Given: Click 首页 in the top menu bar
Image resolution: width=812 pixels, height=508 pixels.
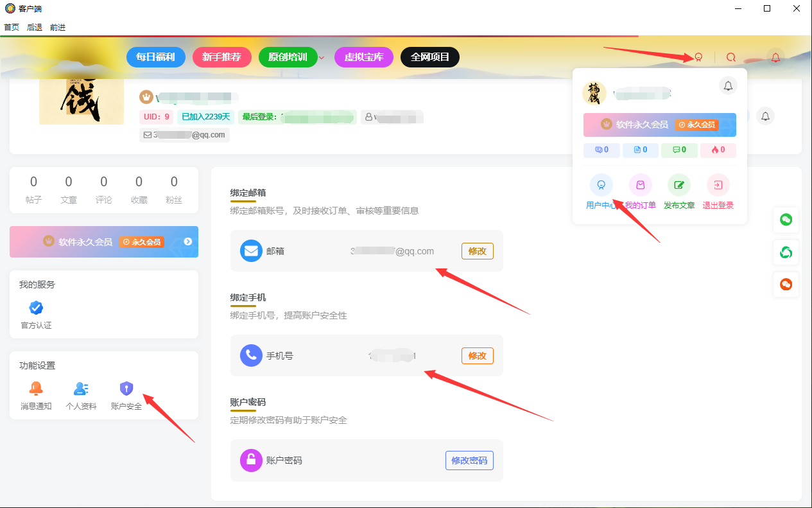Looking at the screenshot, I should 12,28.
